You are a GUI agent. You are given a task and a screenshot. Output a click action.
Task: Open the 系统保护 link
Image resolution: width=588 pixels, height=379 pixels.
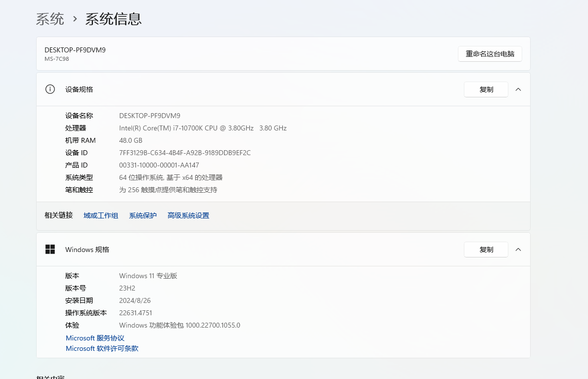143,215
